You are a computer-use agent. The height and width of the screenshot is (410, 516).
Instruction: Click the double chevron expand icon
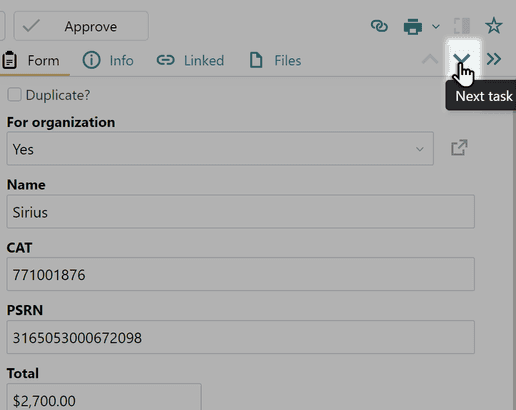[494, 59]
